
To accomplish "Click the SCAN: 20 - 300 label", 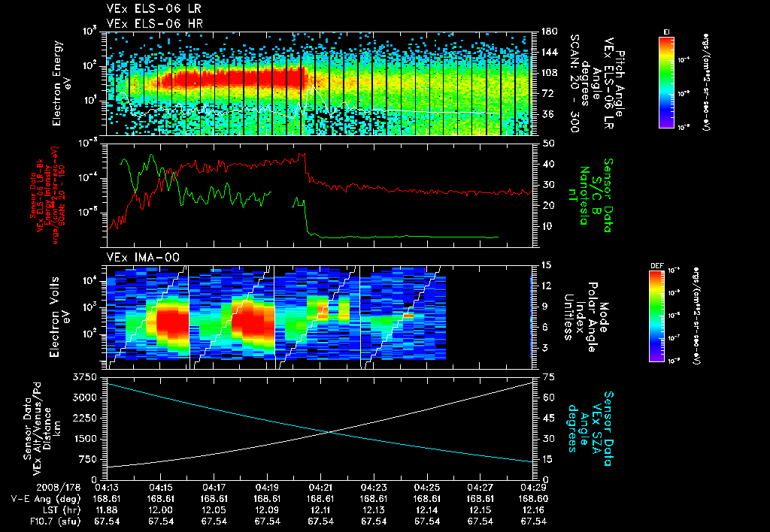I will (x=575, y=83).
